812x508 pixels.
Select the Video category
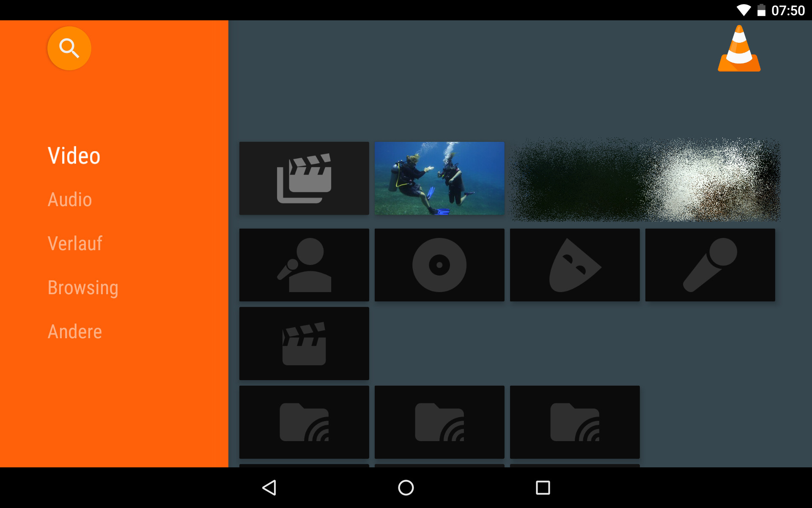point(74,155)
